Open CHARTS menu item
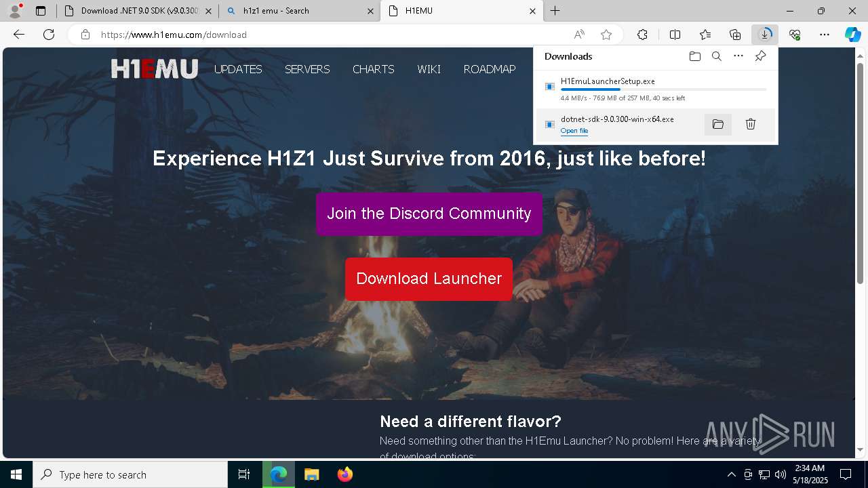Image resolution: width=868 pixels, height=488 pixels. (x=373, y=69)
